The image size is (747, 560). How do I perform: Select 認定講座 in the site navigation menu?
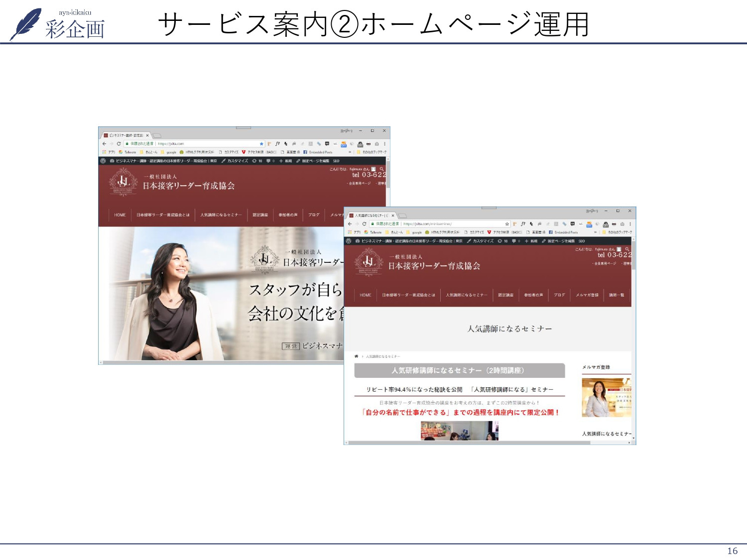(506, 295)
